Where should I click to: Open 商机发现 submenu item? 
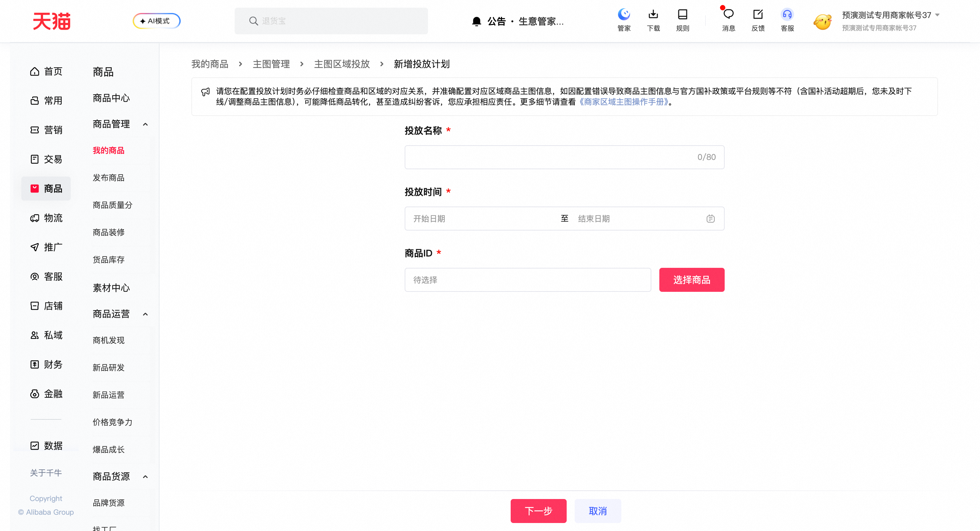108,340
